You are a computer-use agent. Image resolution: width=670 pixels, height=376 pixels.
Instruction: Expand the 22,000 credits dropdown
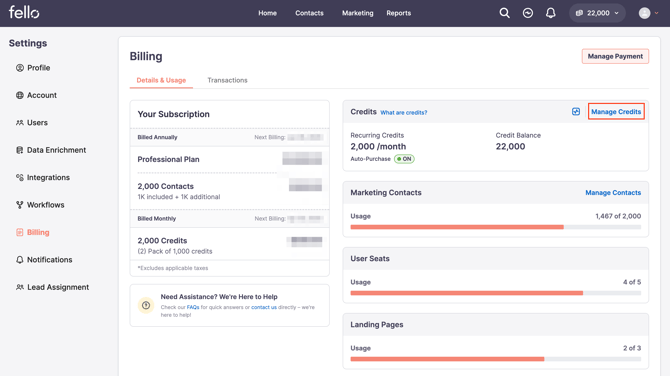coord(597,13)
